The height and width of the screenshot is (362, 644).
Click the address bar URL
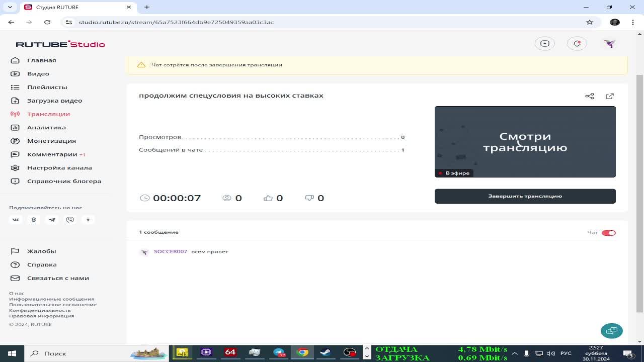176,22
